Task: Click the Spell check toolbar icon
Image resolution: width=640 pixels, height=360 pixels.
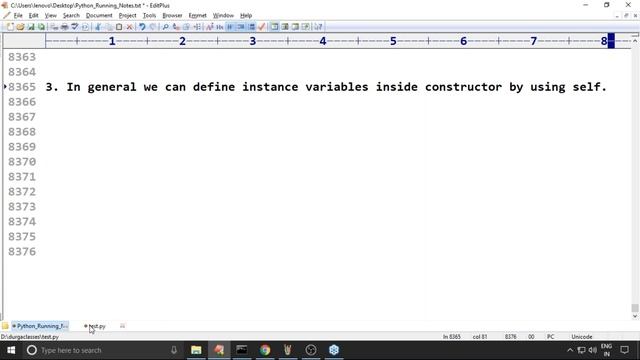Action: [x=75, y=27]
